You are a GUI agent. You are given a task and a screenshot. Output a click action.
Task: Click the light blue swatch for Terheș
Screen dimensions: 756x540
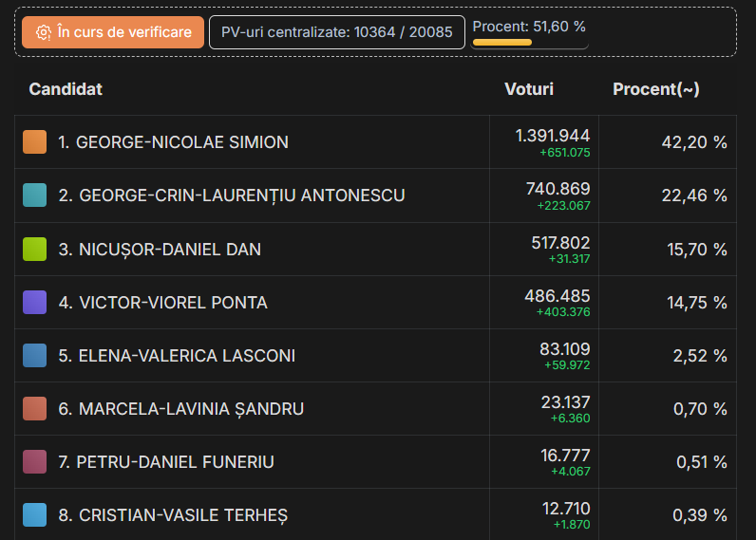tap(34, 515)
